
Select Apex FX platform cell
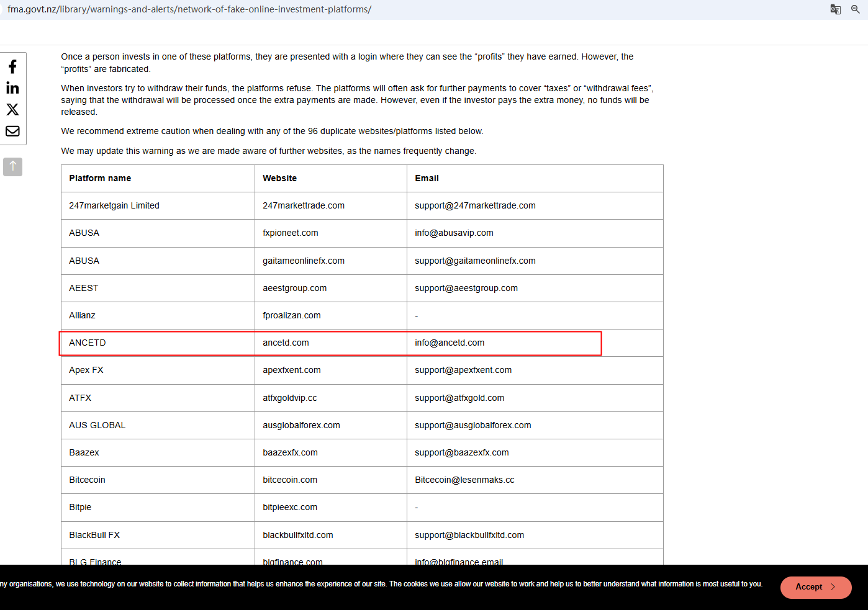click(x=158, y=370)
